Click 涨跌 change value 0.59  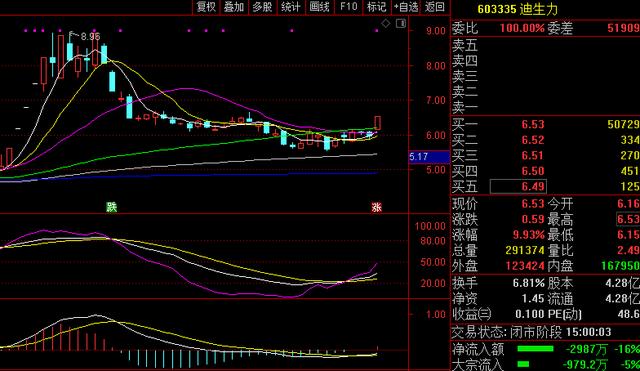click(533, 219)
